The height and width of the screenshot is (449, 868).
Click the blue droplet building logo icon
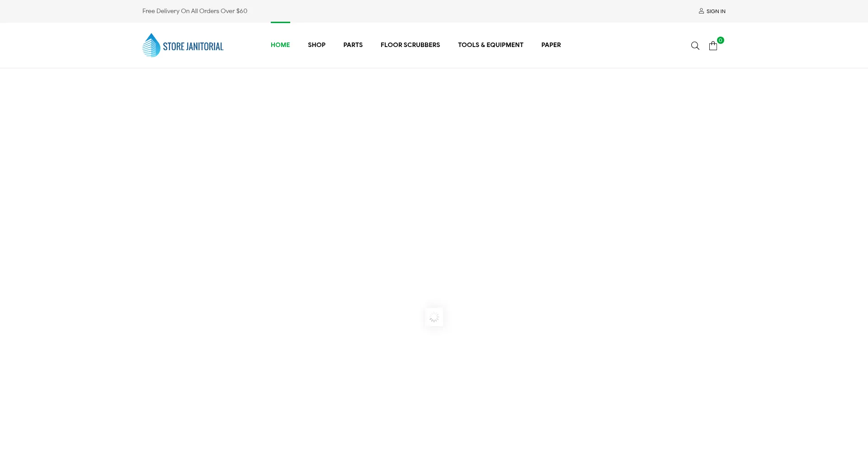151,45
